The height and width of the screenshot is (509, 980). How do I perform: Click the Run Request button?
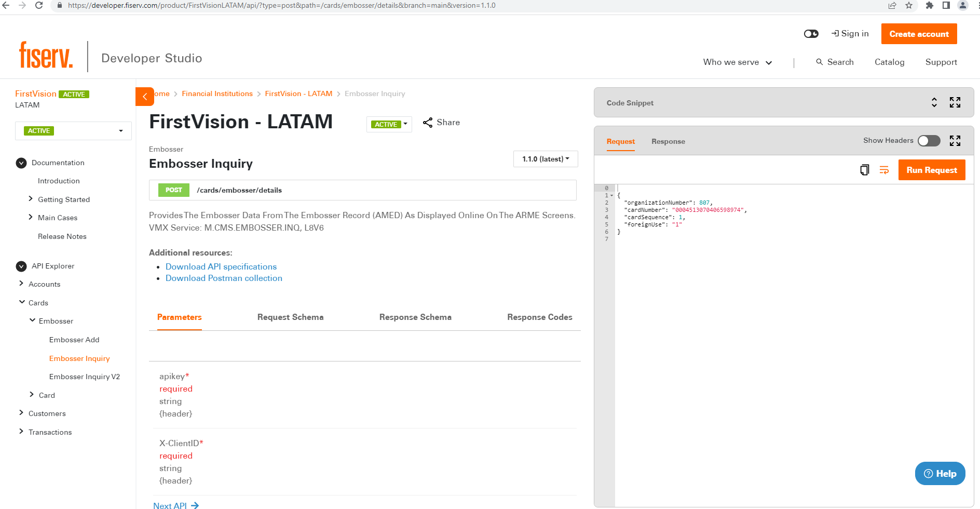[932, 170]
